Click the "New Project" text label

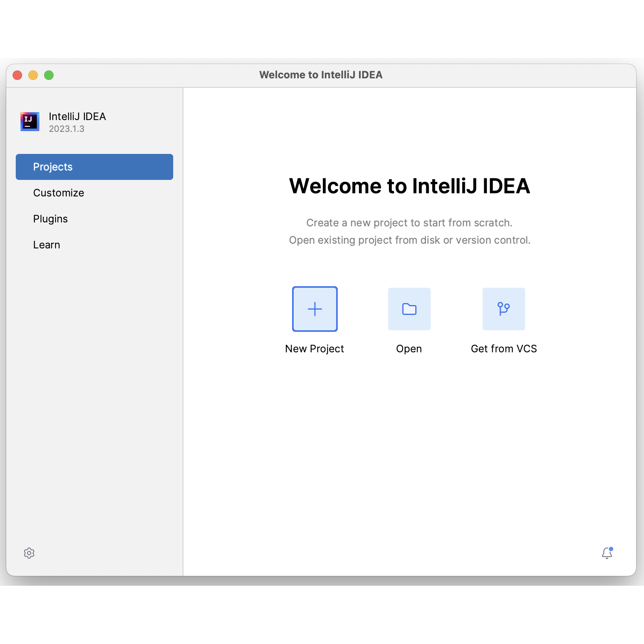[315, 349]
